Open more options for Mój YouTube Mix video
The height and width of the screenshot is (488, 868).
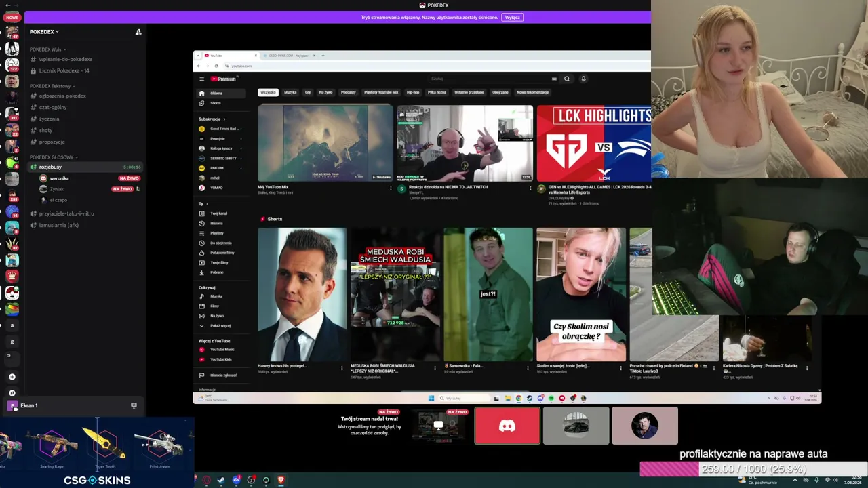[391, 188]
